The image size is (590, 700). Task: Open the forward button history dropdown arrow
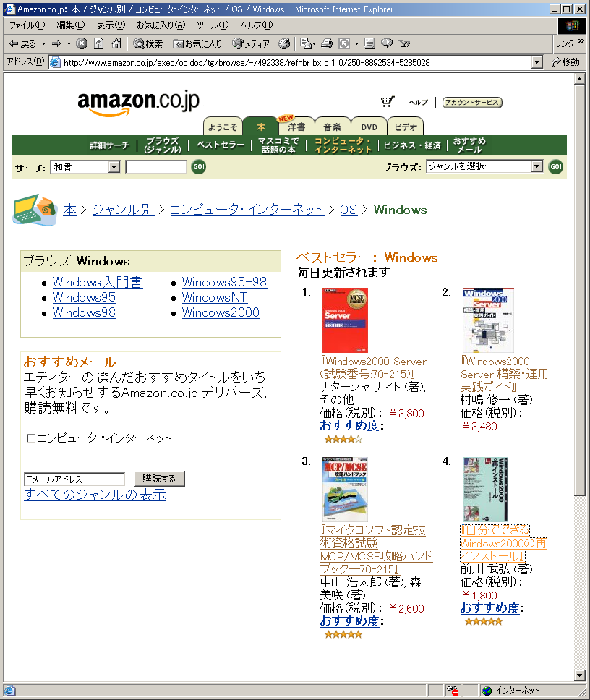(x=69, y=43)
